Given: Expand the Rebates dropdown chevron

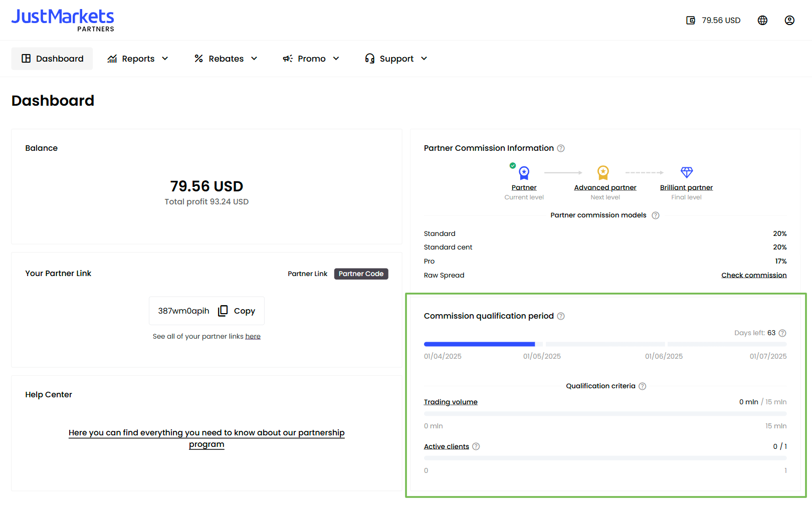Looking at the screenshot, I should click(x=254, y=59).
